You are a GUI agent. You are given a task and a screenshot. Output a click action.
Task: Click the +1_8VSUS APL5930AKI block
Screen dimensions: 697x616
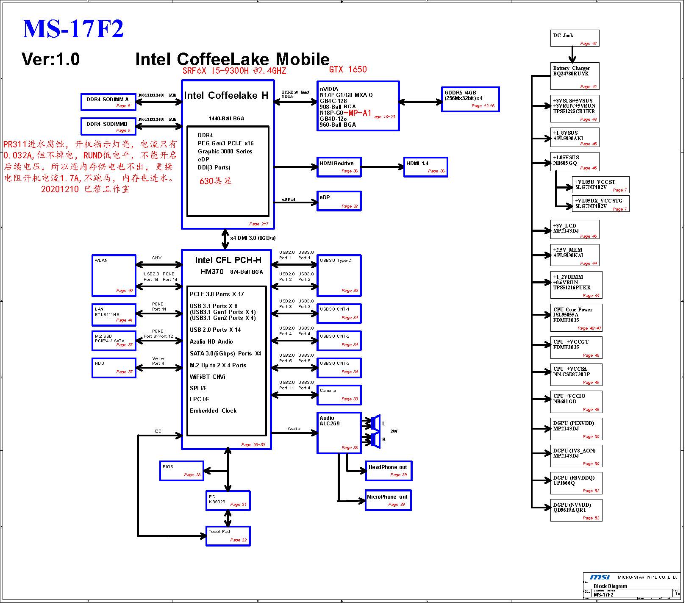click(575, 138)
